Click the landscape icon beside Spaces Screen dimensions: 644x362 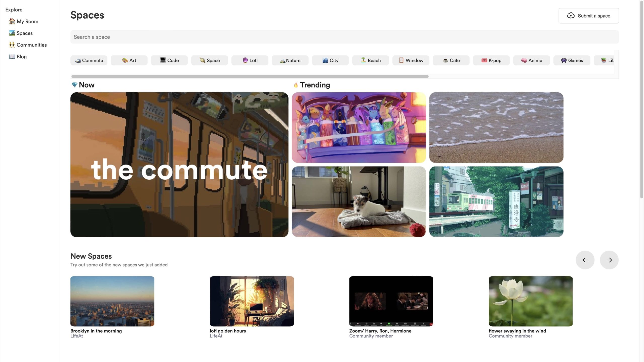point(12,33)
